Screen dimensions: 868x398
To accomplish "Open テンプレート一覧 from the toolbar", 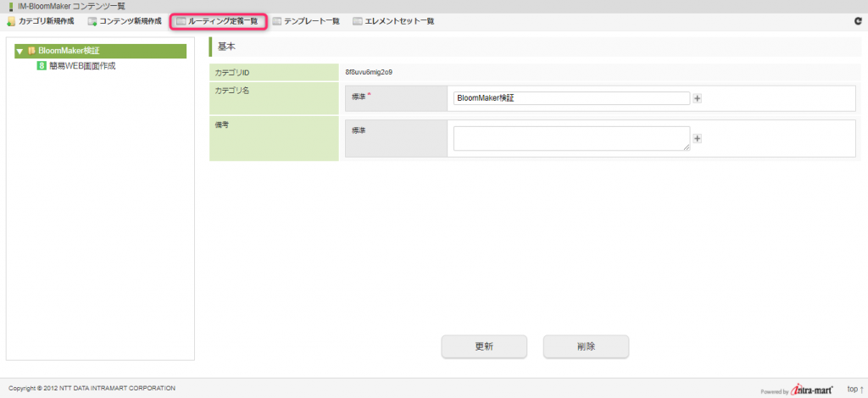I will (x=306, y=21).
